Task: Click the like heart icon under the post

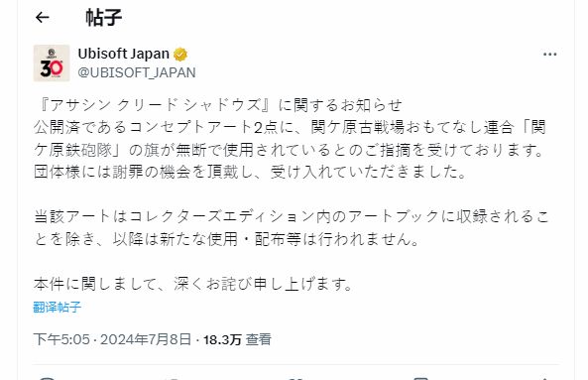Action: (x=296, y=378)
